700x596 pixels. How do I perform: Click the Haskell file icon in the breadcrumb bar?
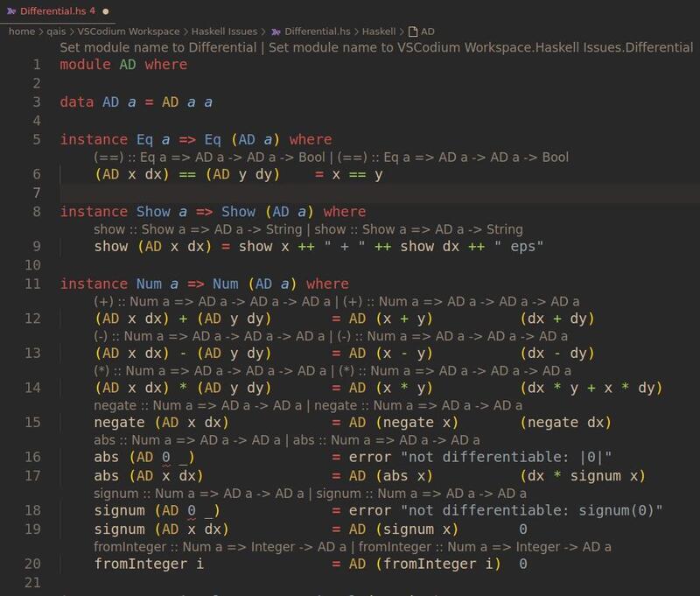coord(276,32)
